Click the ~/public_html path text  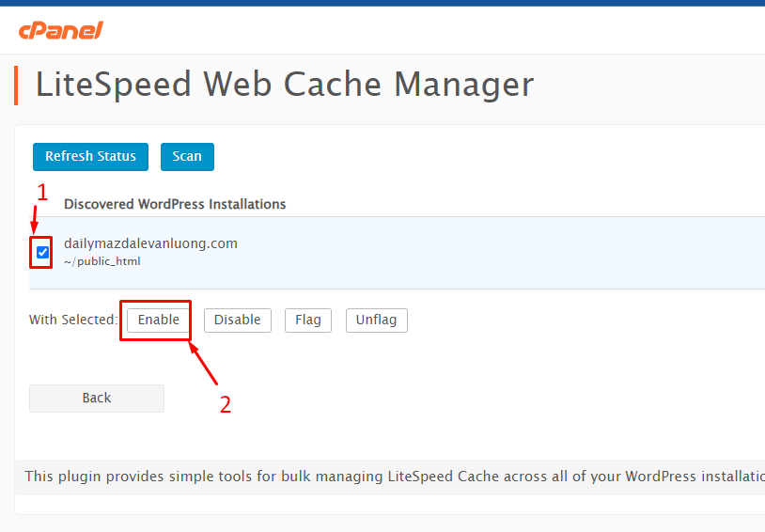(x=101, y=261)
